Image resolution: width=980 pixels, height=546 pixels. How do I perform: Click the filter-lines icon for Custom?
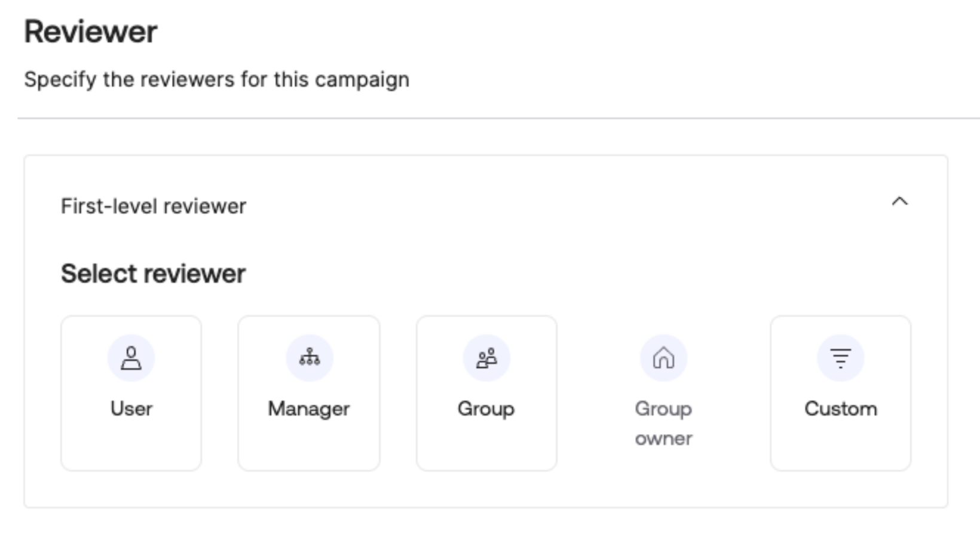coord(840,358)
